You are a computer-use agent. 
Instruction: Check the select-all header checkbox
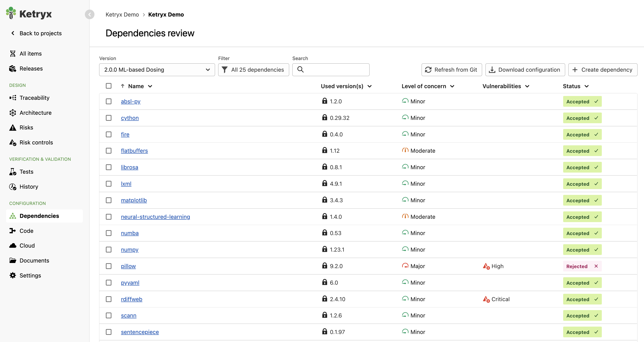109,86
